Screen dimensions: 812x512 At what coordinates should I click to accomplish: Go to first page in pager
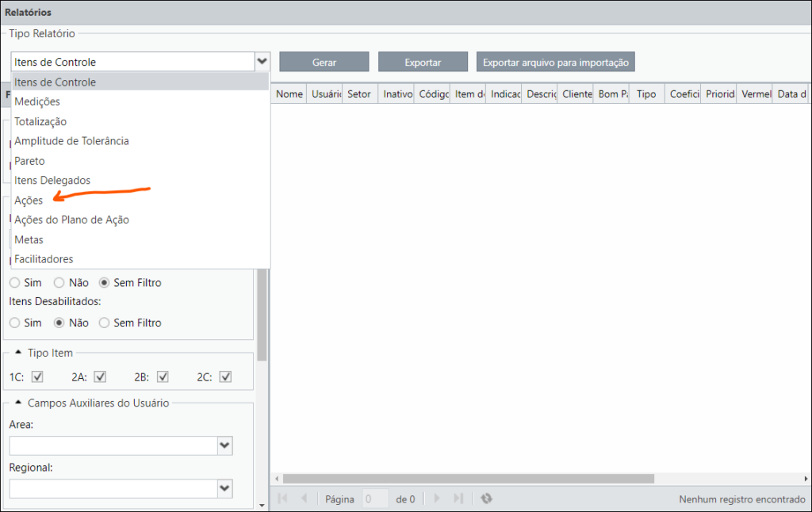(283, 499)
